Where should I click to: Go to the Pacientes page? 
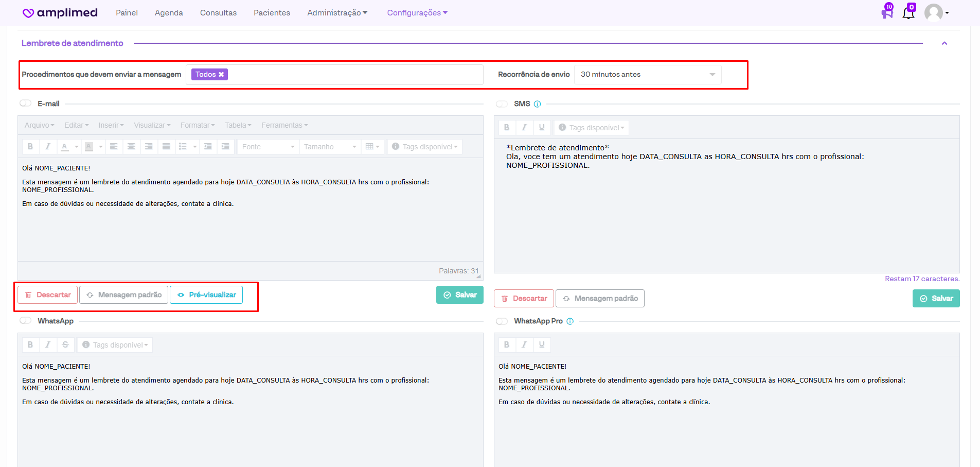tap(272, 13)
